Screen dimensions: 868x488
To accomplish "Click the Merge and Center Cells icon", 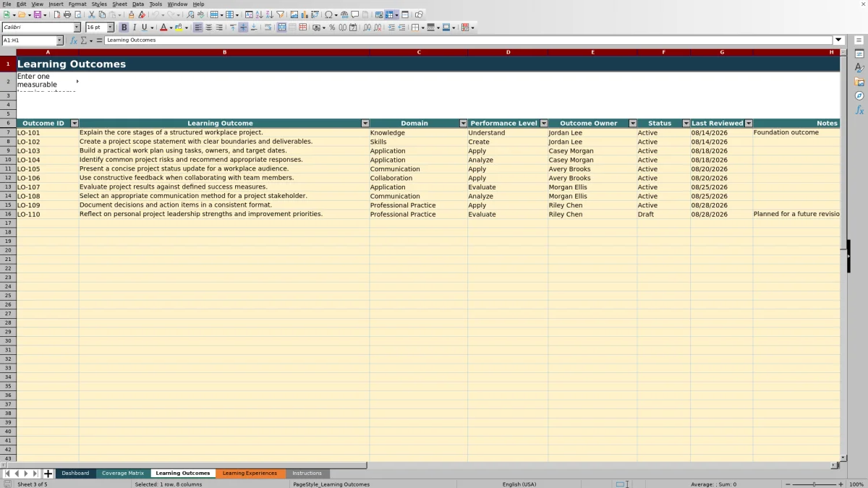I will tap(281, 27).
